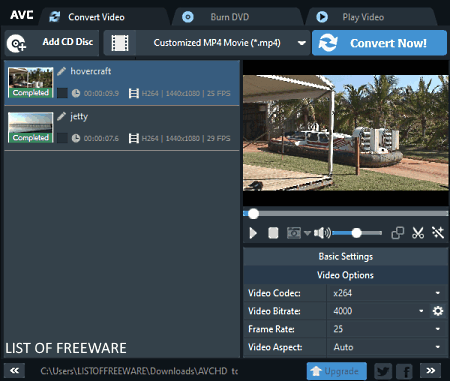Viewport: 450px width, 381px height.
Task: Click the Add CD Disc button
Action: tap(52, 43)
